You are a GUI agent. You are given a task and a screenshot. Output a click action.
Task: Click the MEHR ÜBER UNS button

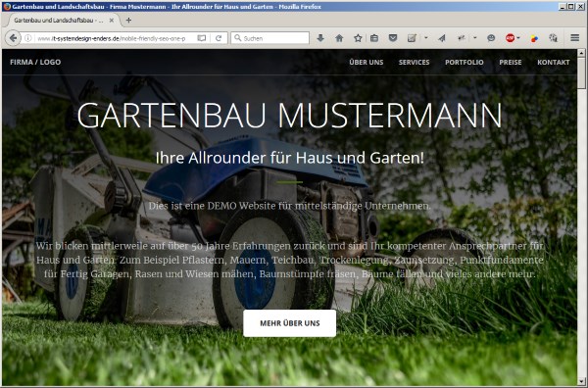289,323
